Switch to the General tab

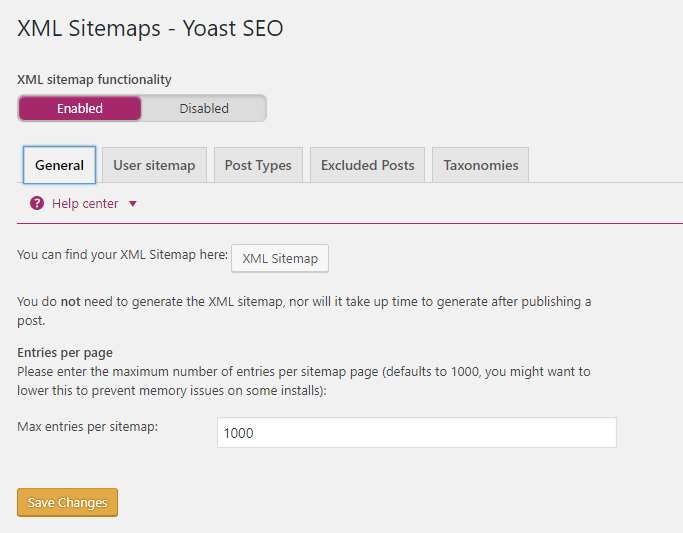pos(59,165)
